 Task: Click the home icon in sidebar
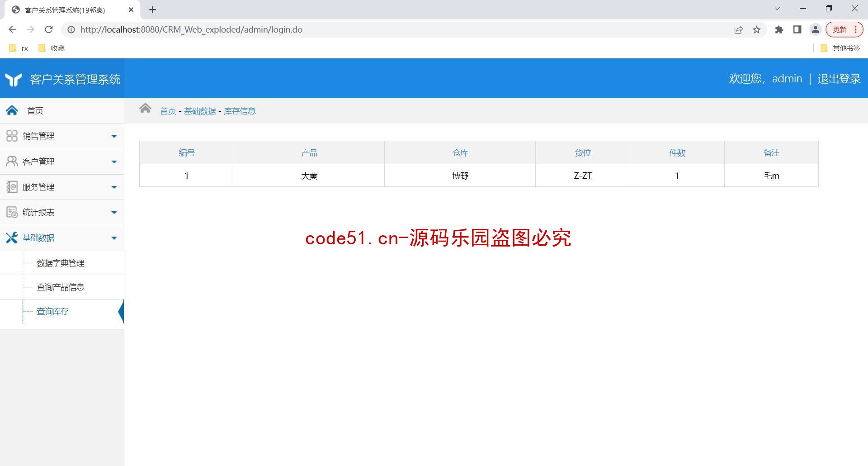pyautogui.click(x=12, y=110)
